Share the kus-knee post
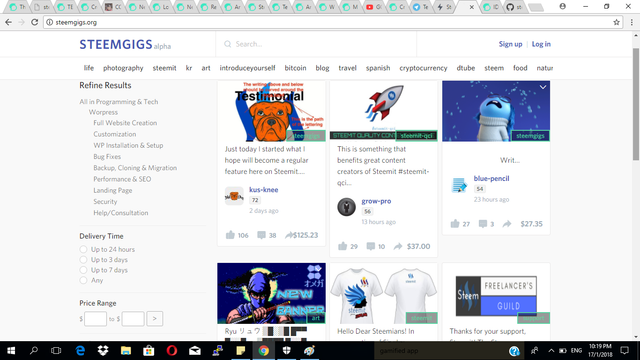 289,235
